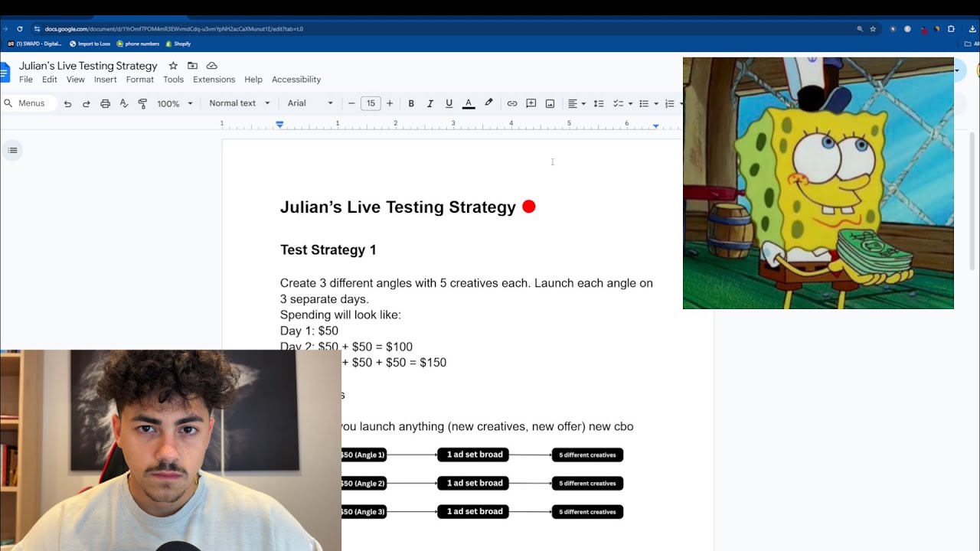This screenshot has height=551, width=980.
Task: Open the Google Docs home icon
Action: [x=5, y=73]
